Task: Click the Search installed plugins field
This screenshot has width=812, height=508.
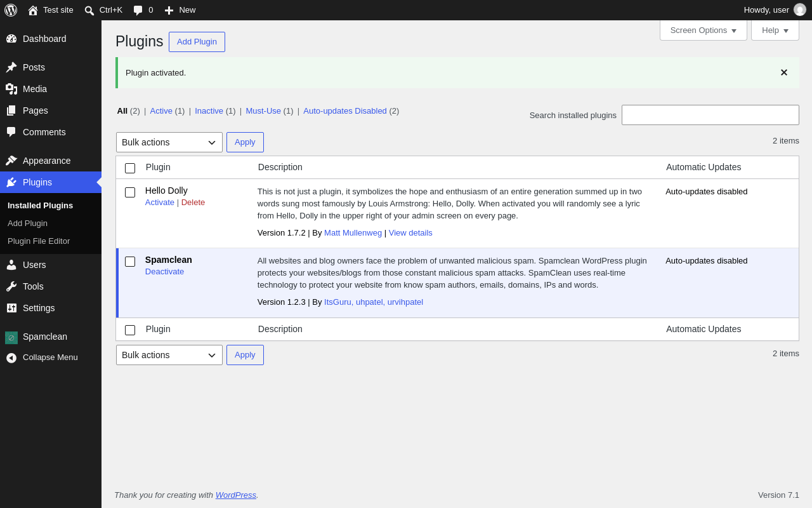Action: 710,115
